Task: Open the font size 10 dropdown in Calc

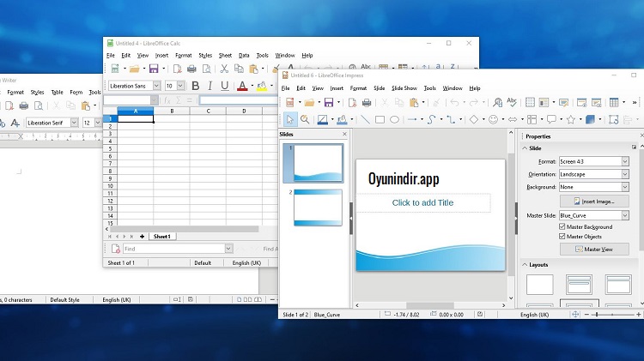Action: (x=180, y=86)
